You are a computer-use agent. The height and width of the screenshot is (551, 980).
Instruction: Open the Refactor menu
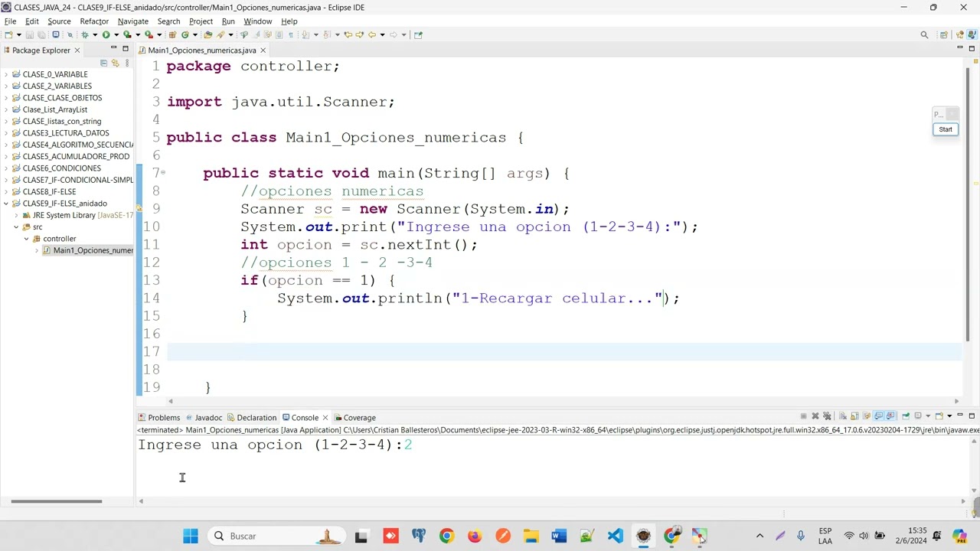pos(94,21)
